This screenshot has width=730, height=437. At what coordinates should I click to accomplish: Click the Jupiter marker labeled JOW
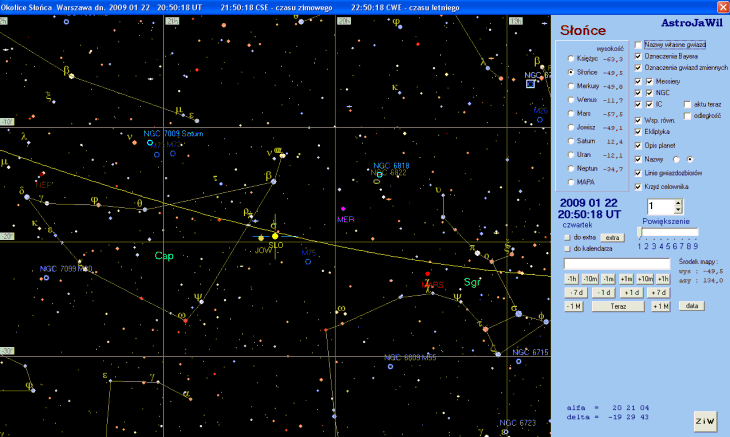tap(261, 238)
